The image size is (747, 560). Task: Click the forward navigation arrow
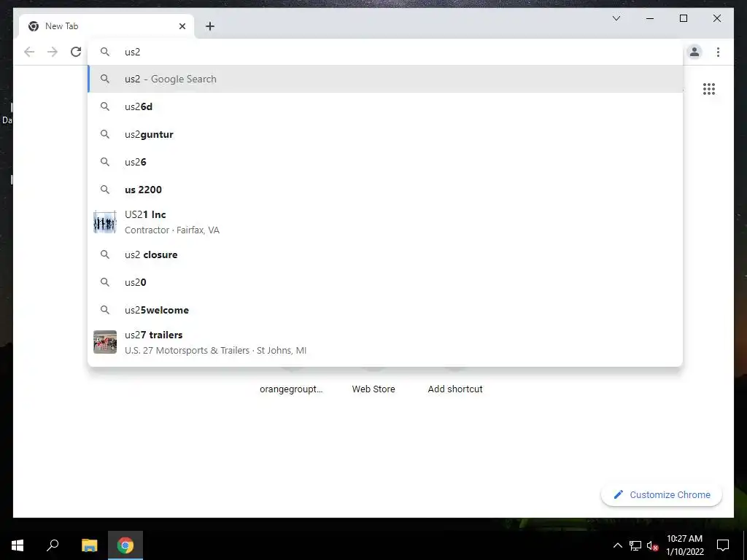(x=53, y=52)
